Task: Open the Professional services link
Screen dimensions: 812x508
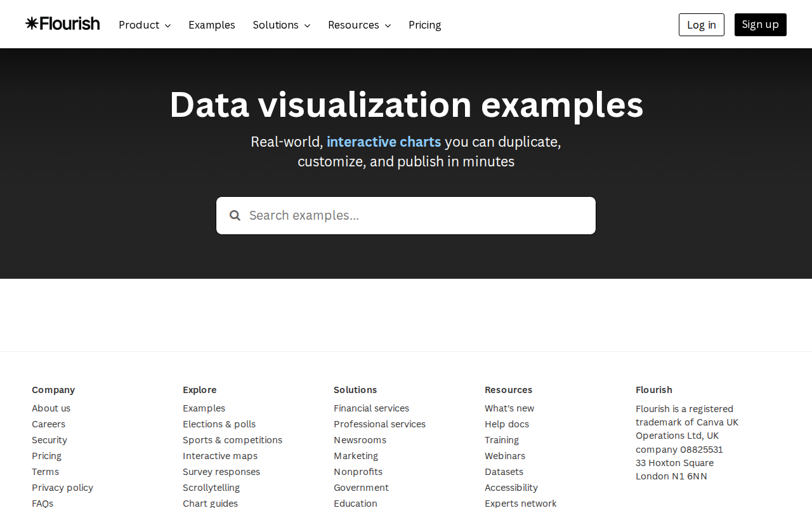Action: [x=380, y=424]
